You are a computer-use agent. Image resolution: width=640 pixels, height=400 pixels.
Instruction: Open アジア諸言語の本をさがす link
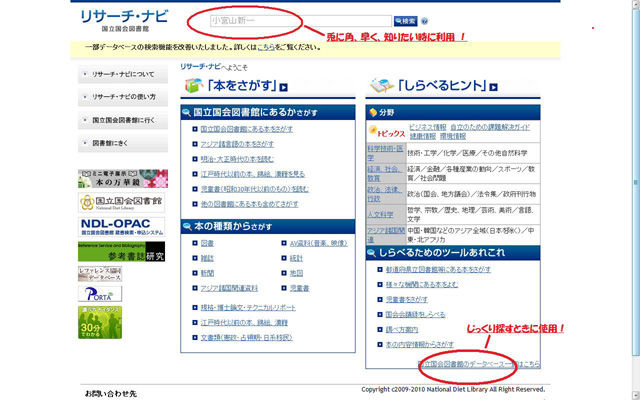click(237, 144)
